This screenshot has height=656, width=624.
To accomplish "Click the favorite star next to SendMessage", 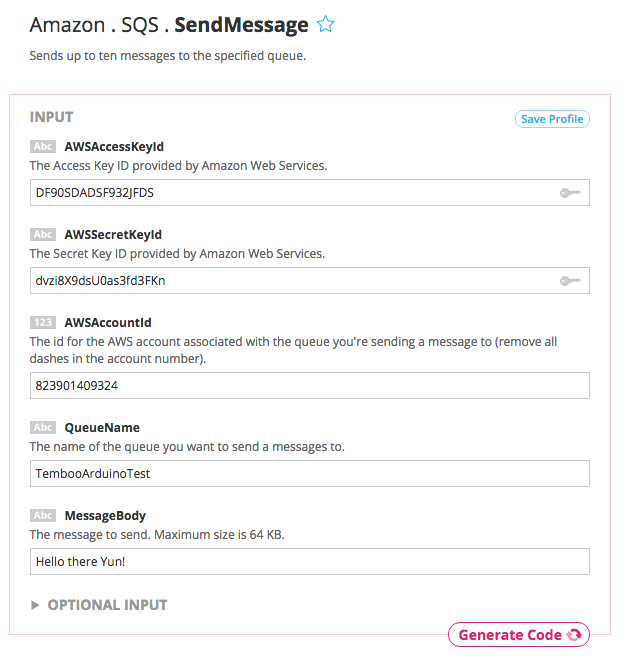I will point(325,25).
